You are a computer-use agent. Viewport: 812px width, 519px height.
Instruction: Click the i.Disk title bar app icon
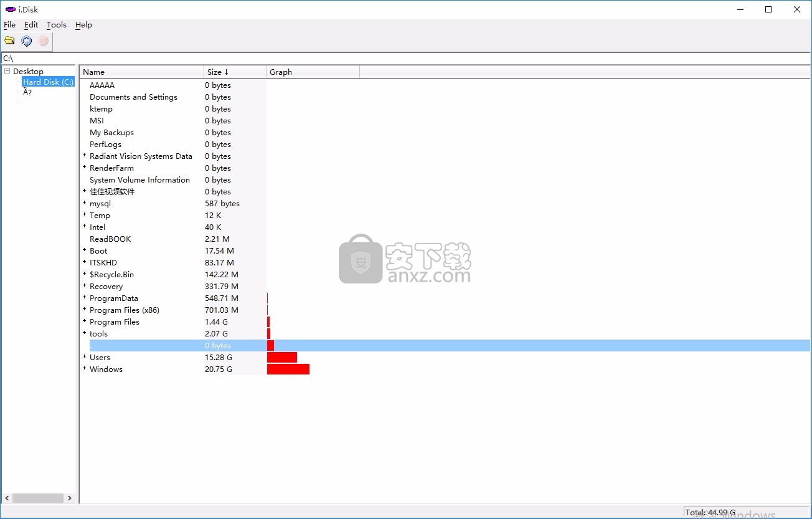[x=10, y=9]
